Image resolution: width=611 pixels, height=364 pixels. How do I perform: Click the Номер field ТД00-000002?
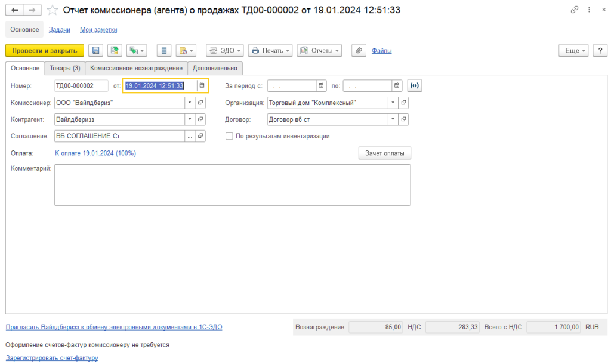[x=81, y=86]
